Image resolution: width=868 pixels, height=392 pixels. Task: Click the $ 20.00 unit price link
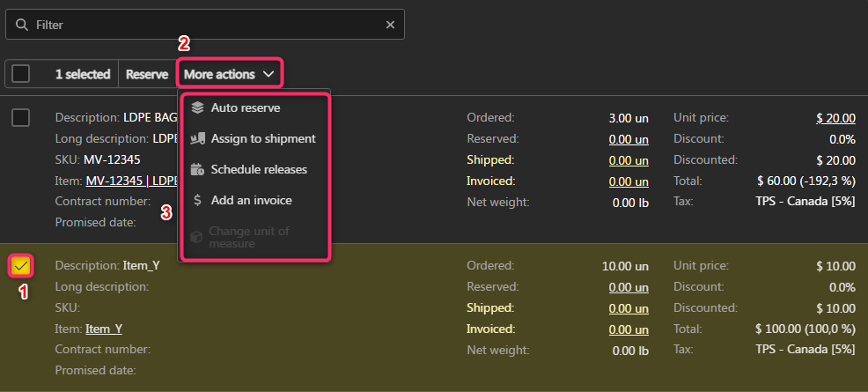(835, 117)
